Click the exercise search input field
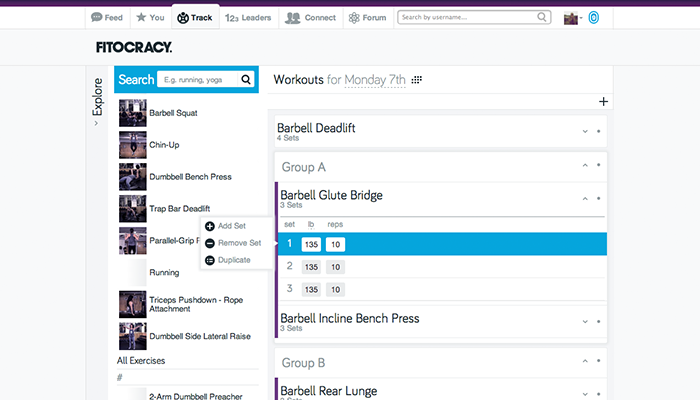Screen dimensions: 700x400 pyautogui.click(x=198, y=79)
